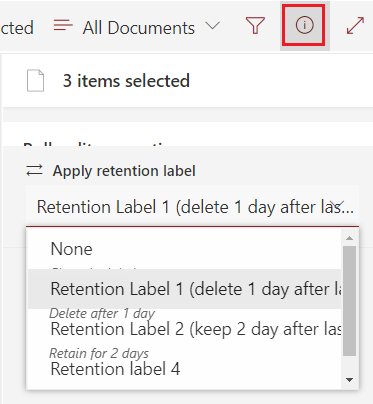
Task: Click the document icon beside 3 items selected
Action: 35,80
